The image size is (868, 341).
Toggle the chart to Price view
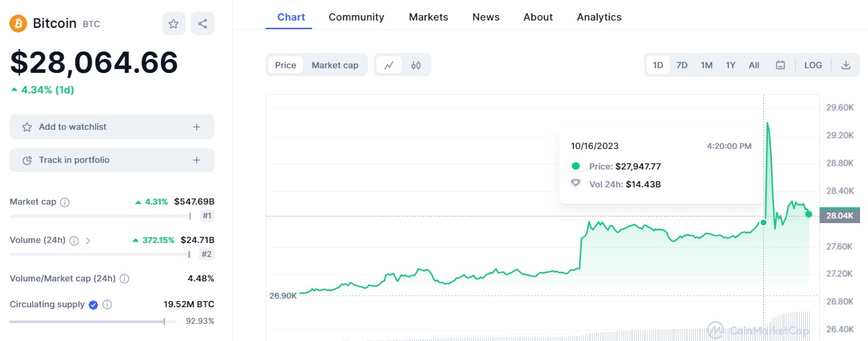pyautogui.click(x=286, y=65)
